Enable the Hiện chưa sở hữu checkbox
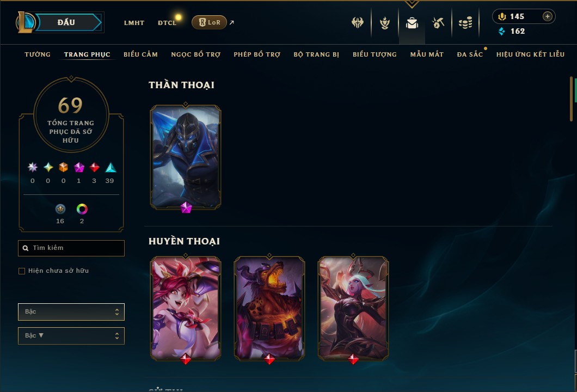The width and height of the screenshot is (577, 392). pyautogui.click(x=22, y=271)
